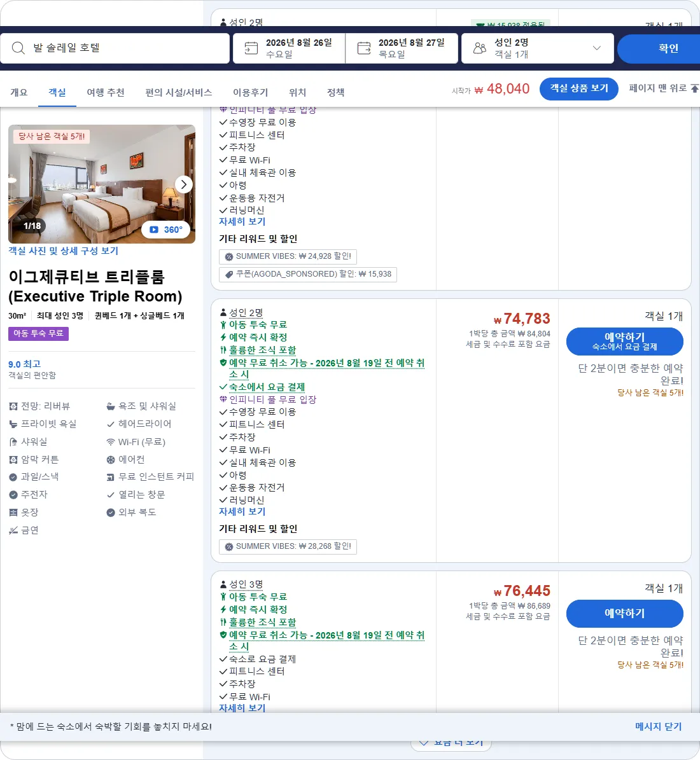700x760 pixels.
Task: Click the check-in calendar icon
Action: (251, 48)
